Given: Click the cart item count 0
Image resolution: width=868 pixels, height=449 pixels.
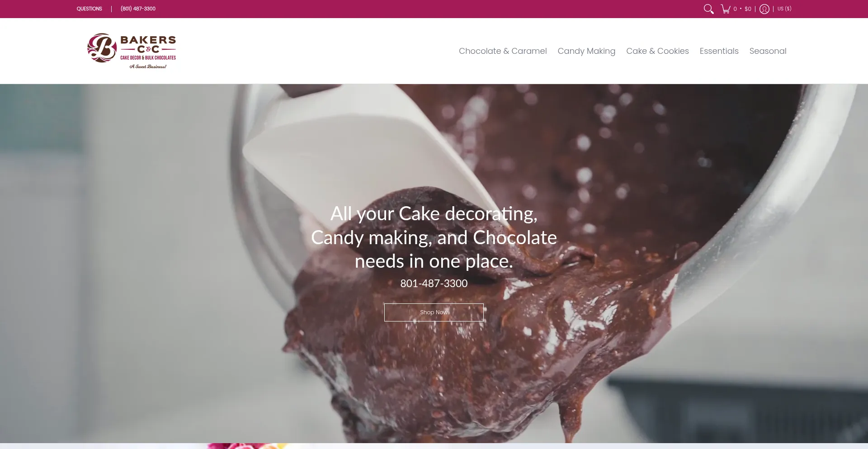Looking at the screenshot, I should click(x=735, y=9).
